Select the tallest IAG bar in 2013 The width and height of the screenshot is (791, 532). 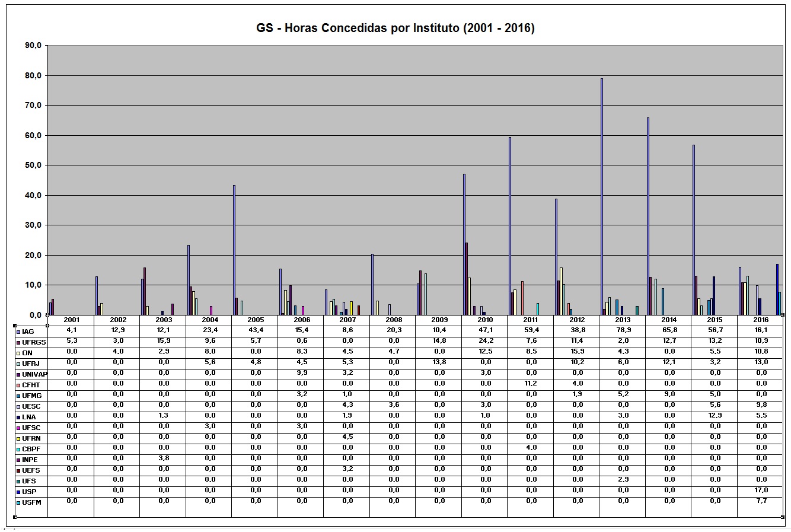tap(601, 196)
